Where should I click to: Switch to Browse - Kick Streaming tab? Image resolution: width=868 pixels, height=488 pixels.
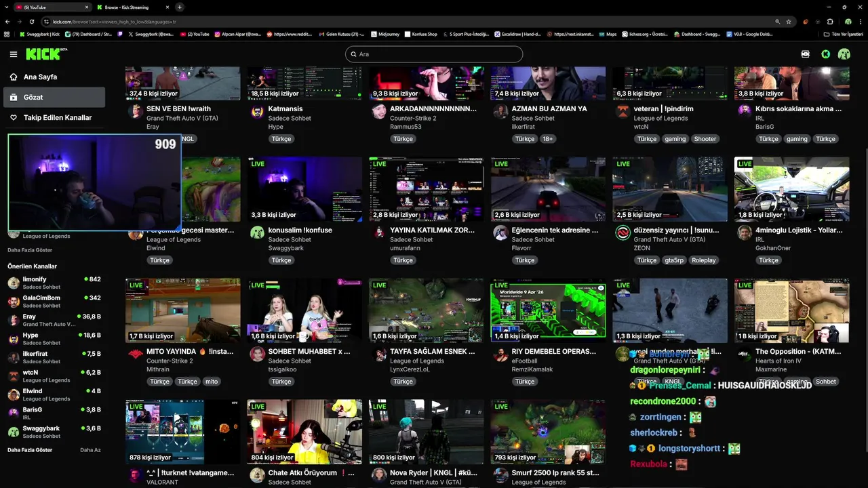pos(133,7)
